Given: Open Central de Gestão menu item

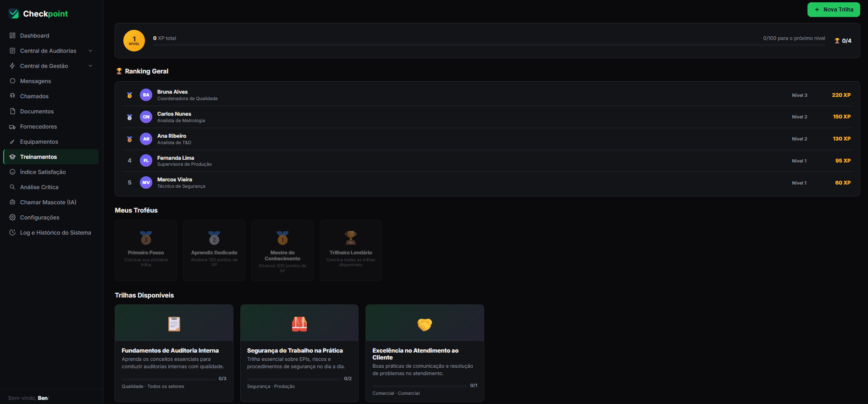Looking at the screenshot, I should click(51, 66).
